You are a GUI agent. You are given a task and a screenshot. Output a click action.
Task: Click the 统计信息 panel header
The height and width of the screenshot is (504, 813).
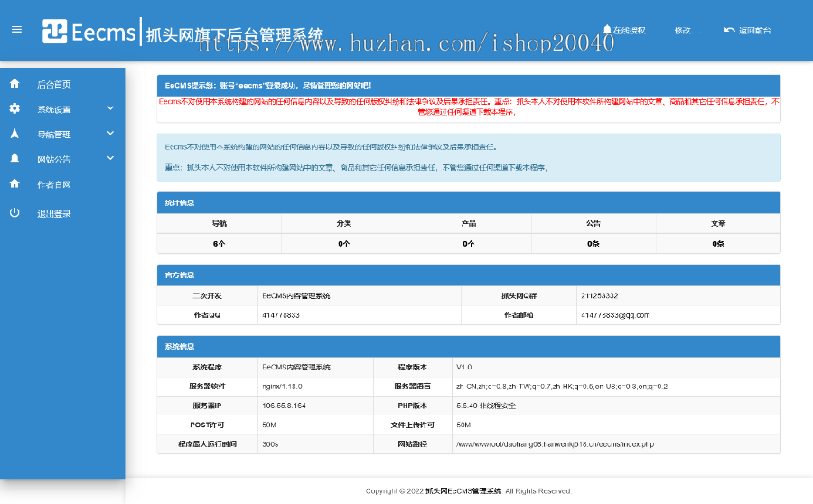pos(469,202)
